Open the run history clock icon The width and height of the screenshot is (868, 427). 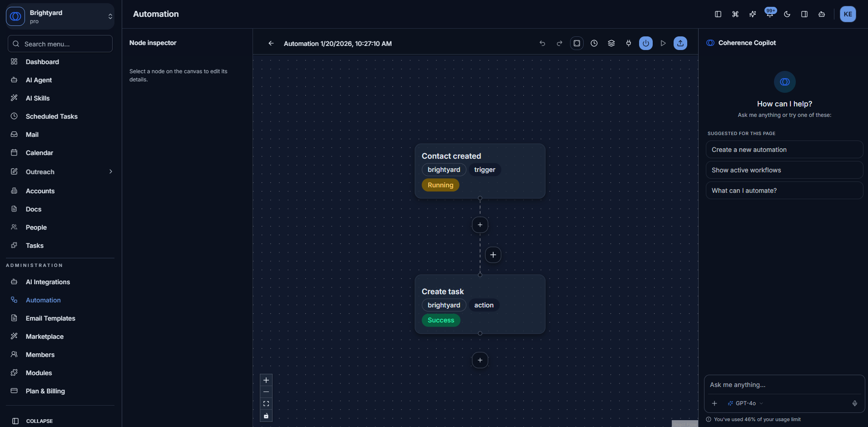594,43
